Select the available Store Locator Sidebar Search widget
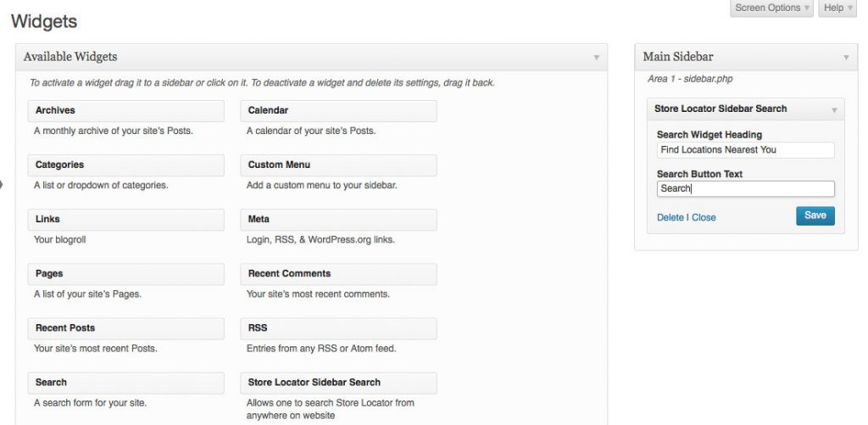Screen dimensions: 868x425 click(x=338, y=383)
